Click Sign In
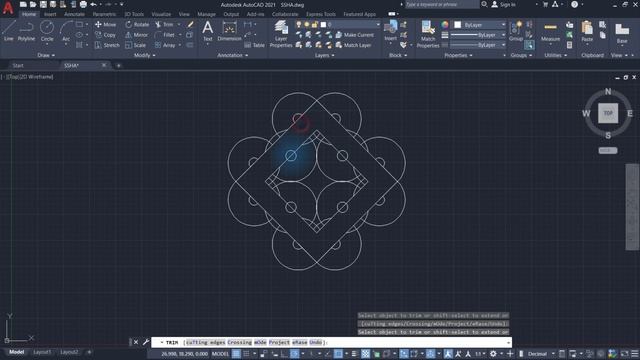The height and width of the screenshot is (360, 640). coord(503,4)
